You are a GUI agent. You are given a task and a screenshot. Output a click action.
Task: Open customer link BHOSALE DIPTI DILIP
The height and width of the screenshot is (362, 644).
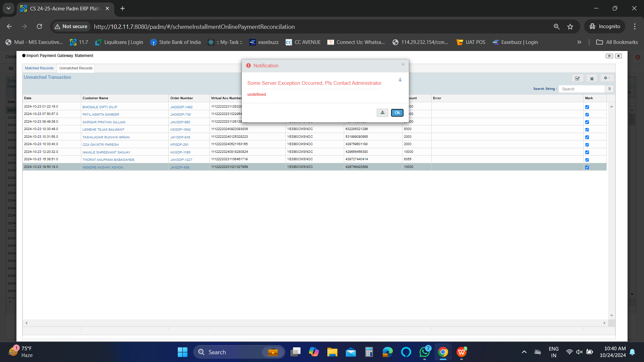[x=100, y=107]
